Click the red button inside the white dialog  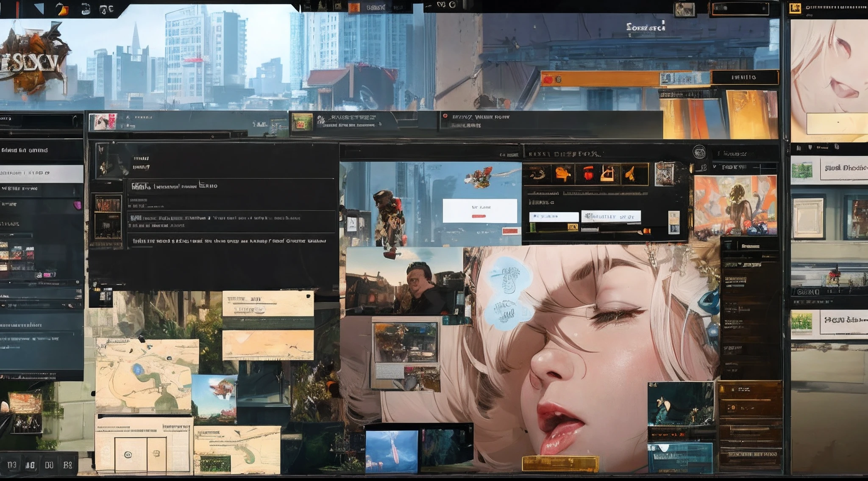[x=479, y=216]
